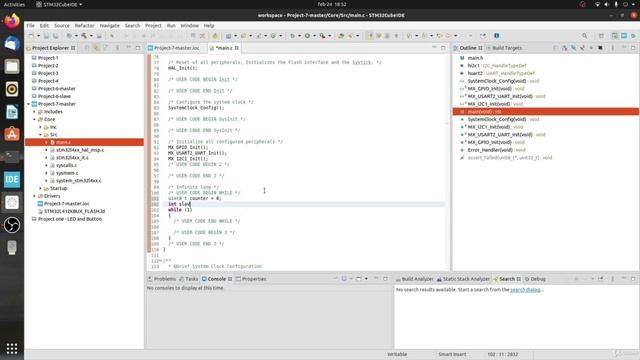Expand the Inc folder
The height and width of the screenshot is (360, 640).
40,127
